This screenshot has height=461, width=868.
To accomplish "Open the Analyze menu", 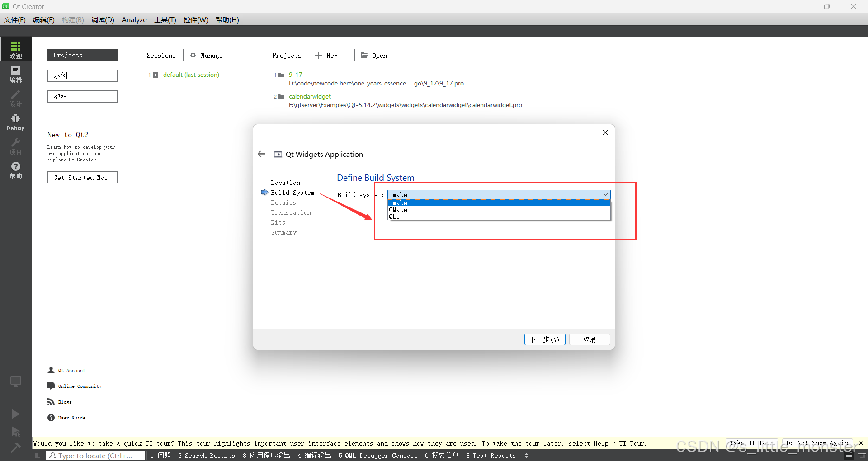I will (134, 20).
